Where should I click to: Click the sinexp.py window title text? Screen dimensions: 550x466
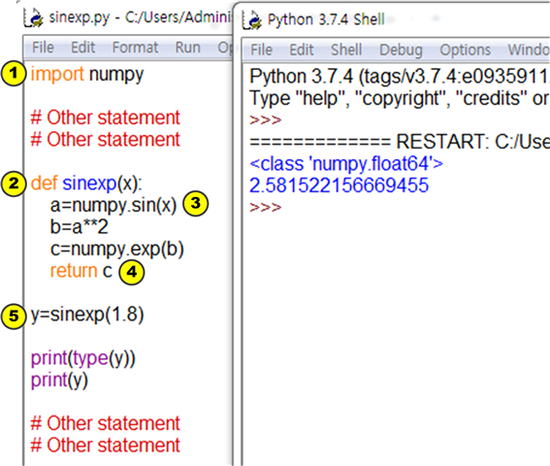tap(140, 18)
